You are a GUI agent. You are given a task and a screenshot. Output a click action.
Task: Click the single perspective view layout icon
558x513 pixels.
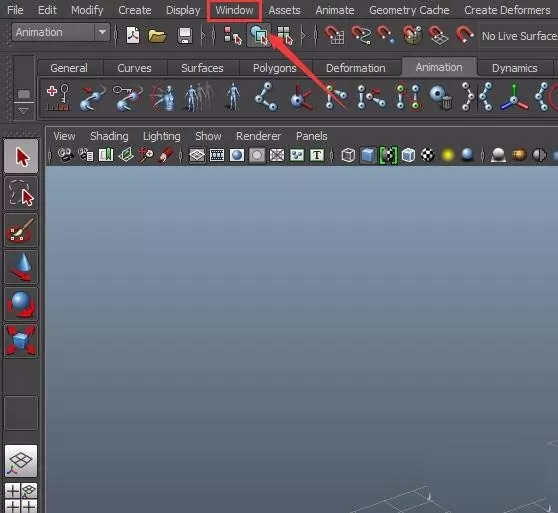[x=21, y=460]
